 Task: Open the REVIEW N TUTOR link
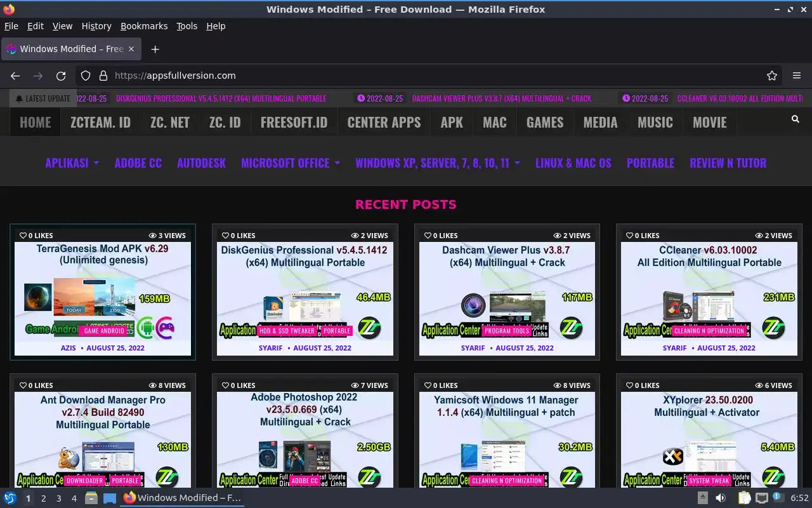[728, 163]
